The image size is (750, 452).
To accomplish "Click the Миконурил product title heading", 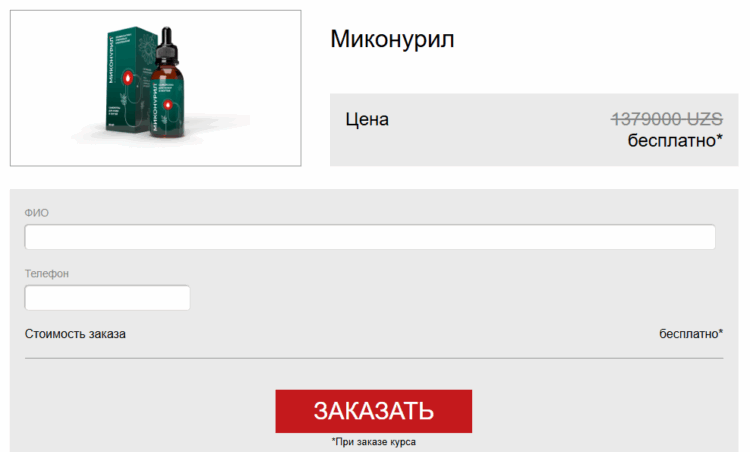I will [392, 39].
